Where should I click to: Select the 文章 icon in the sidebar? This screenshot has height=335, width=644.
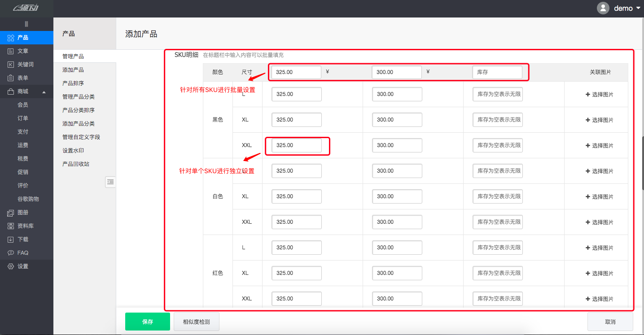pos(10,51)
